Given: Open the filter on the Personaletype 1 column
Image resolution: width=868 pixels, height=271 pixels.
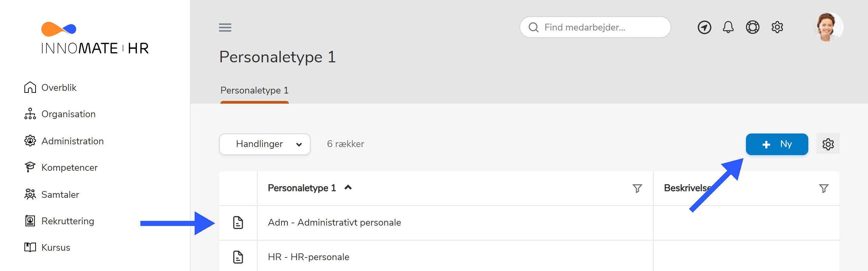Looking at the screenshot, I should [x=637, y=189].
